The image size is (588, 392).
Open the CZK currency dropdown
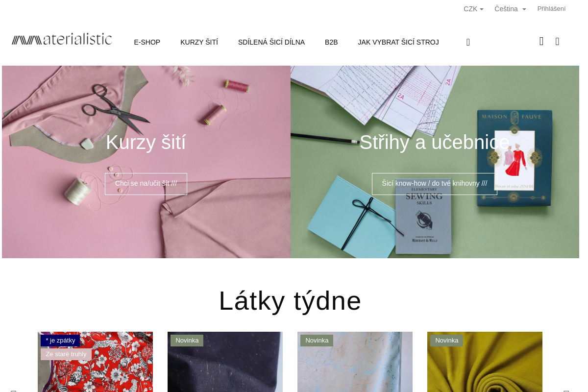tap(473, 9)
